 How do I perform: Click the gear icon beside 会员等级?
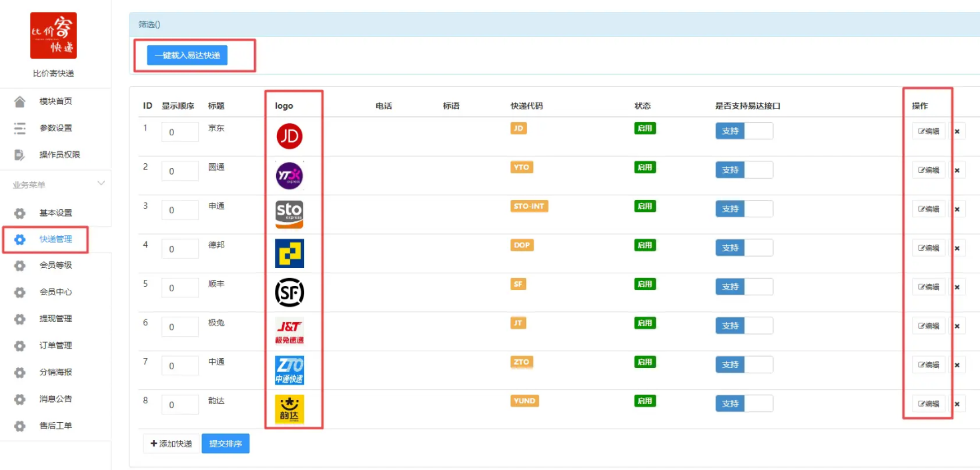tap(20, 265)
